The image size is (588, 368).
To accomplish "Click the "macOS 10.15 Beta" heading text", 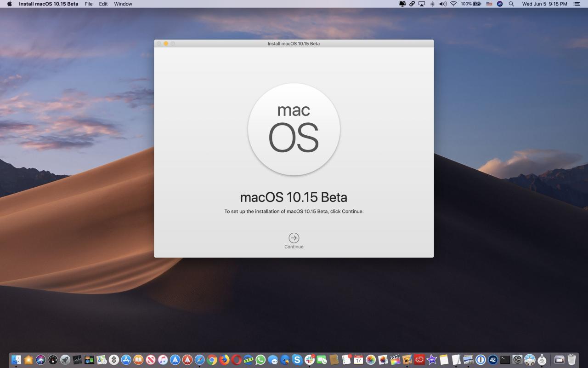I will [294, 197].
